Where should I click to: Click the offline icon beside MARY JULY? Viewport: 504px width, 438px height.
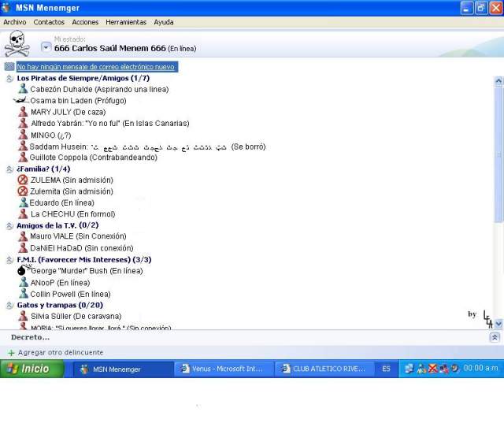click(x=23, y=112)
